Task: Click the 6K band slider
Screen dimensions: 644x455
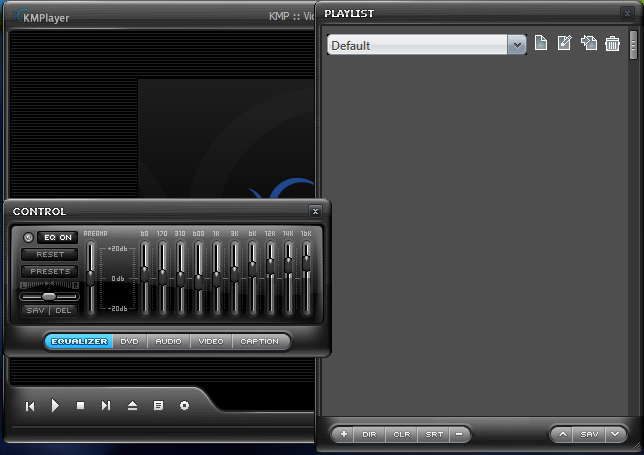Action: [x=252, y=278]
